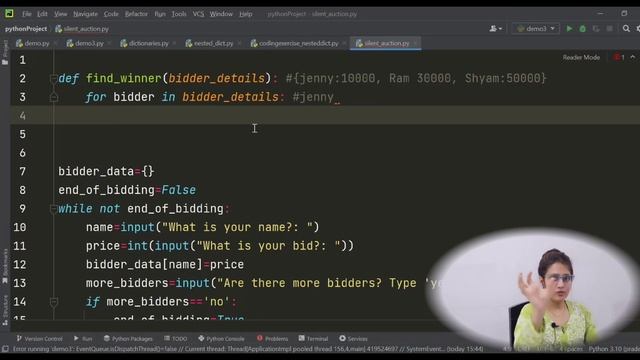Open the Python Console tool window
Image resolution: width=640 pixels, height=360 pixels.
tap(221, 338)
